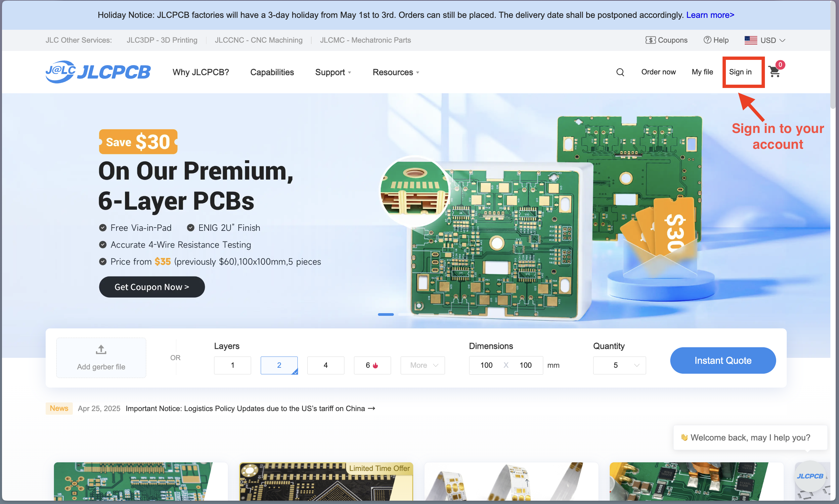
Task: Open the Support menu
Action: (333, 72)
